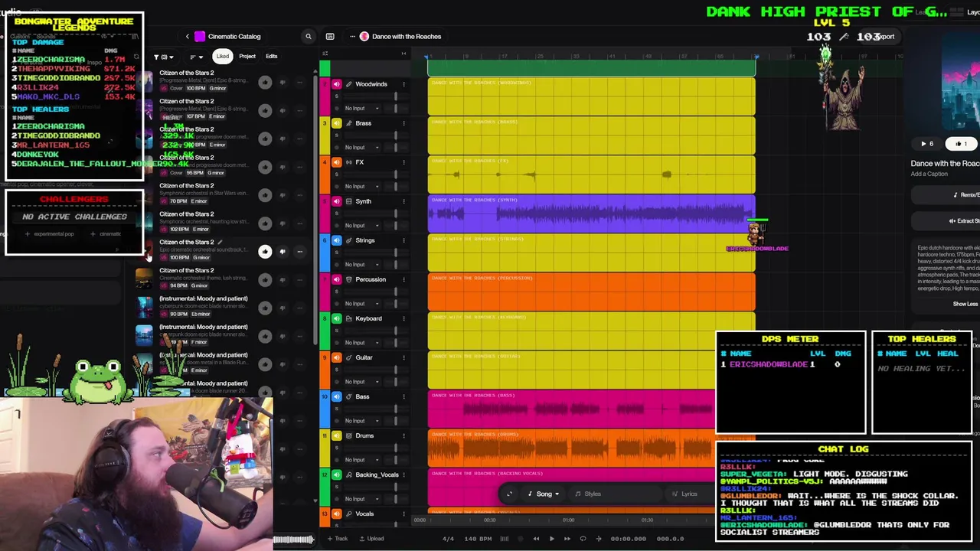The image size is (980, 551).
Task: Adjust the Woodwinds volume slider handle
Action: [396, 96]
